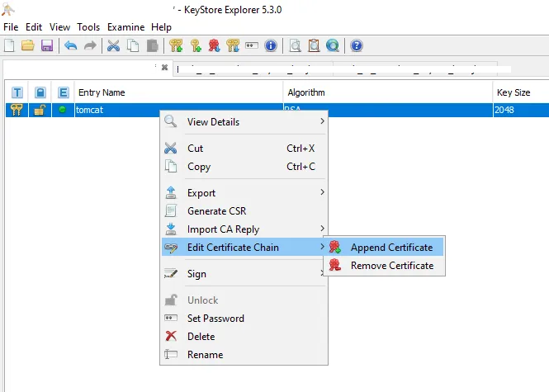Click the Examine Clipboard toolbar icon
This screenshot has height=392, width=549.
point(314,45)
